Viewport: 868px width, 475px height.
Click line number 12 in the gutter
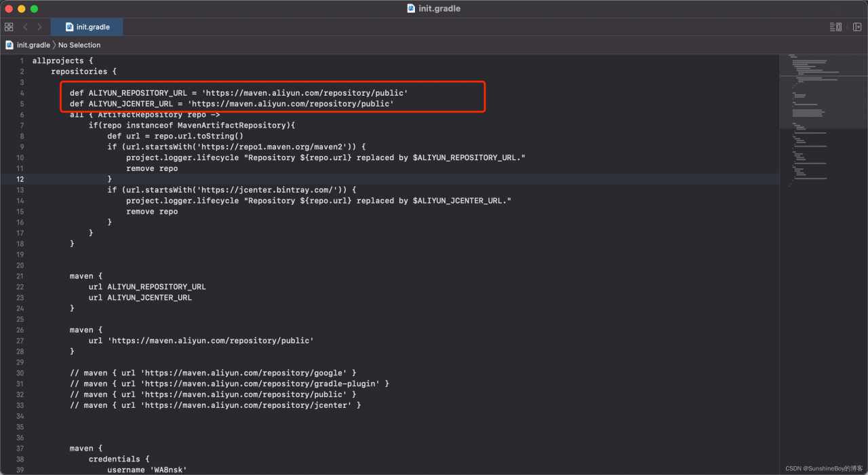point(20,179)
